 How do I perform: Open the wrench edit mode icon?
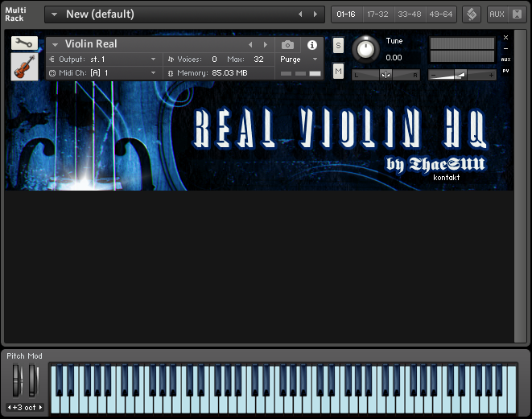coord(24,43)
